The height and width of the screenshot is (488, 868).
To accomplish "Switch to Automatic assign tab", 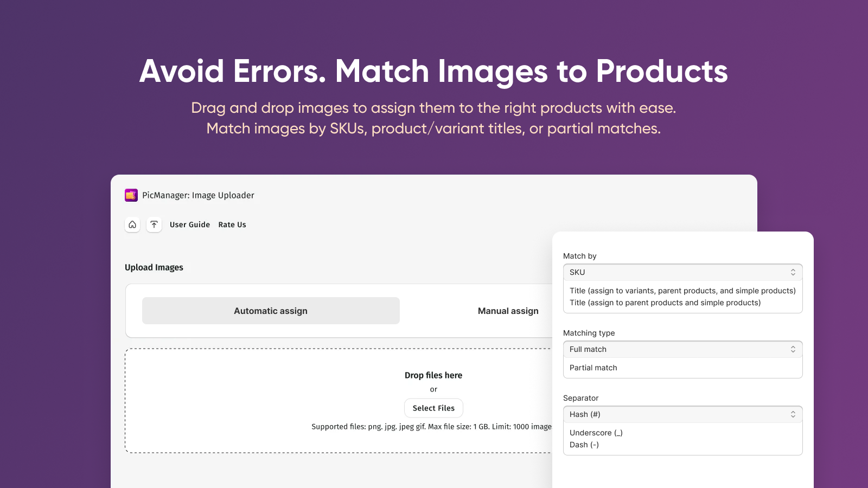I will click(x=271, y=311).
